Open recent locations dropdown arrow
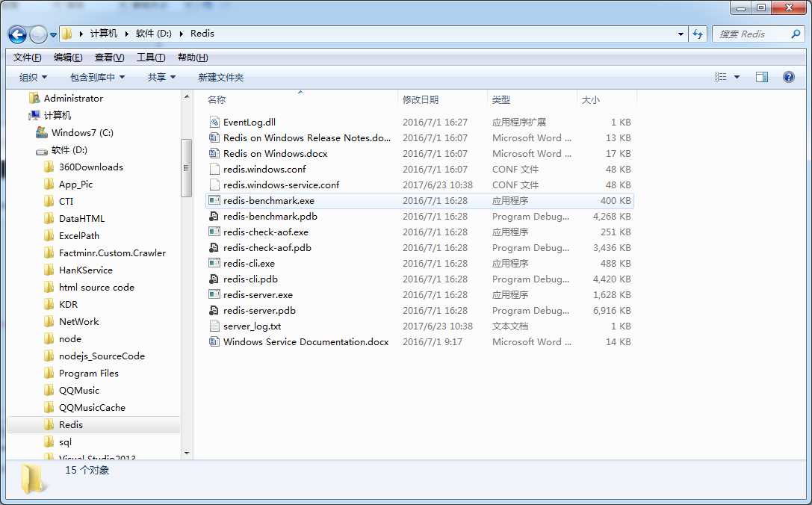This screenshot has width=812, height=505. pos(53,34)
